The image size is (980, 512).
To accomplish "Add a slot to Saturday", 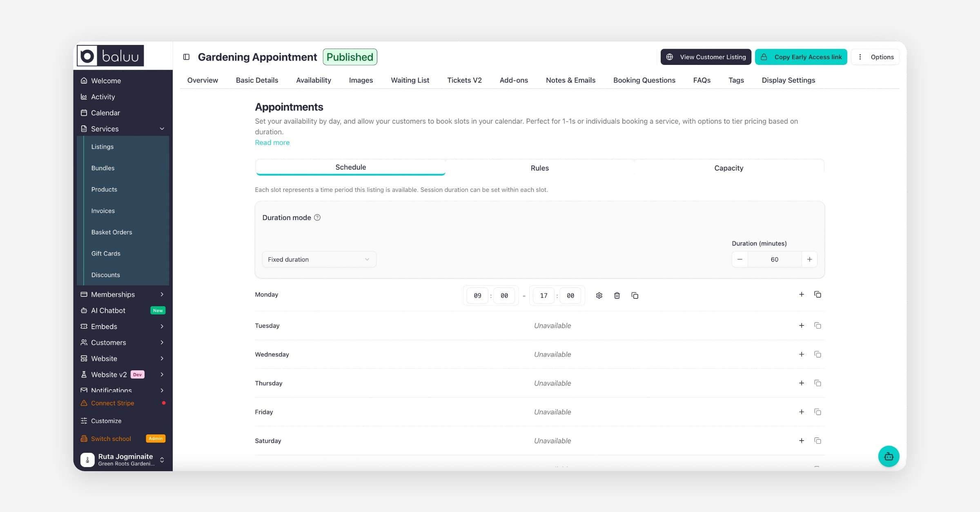I will (x=802, y=441).
